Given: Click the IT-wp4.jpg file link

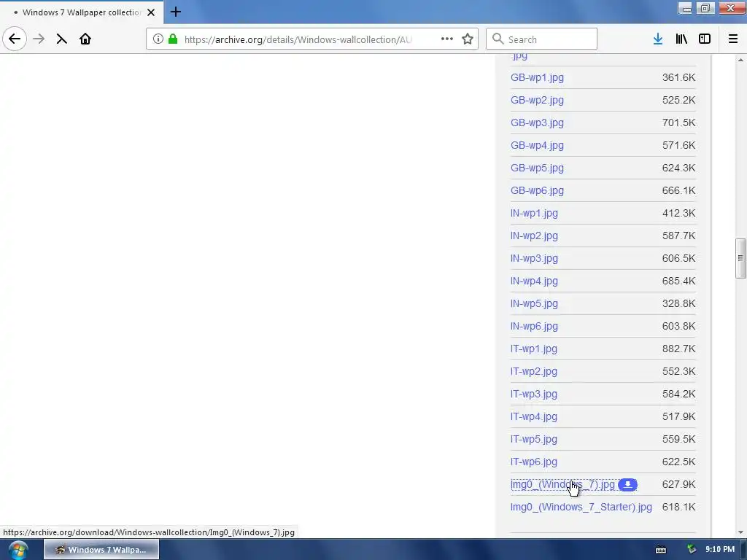Looking at the screenshot, I should pyautogui.click(x=533, y=416).
